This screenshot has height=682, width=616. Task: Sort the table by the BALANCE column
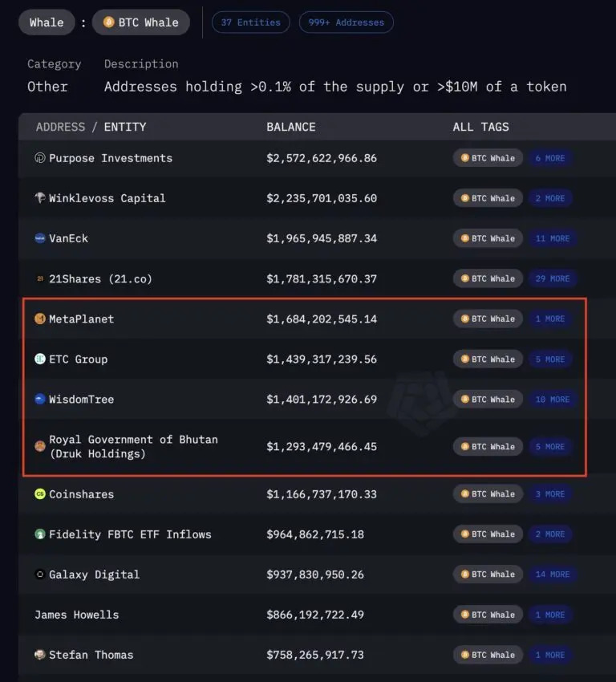(290, 127)
